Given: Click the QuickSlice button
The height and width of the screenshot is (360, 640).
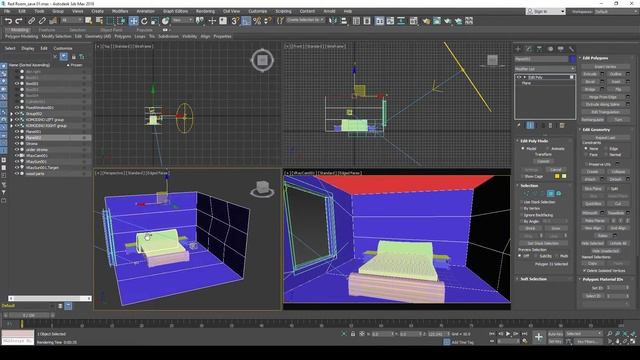Looking at the screenshot, I should (593, 203).
